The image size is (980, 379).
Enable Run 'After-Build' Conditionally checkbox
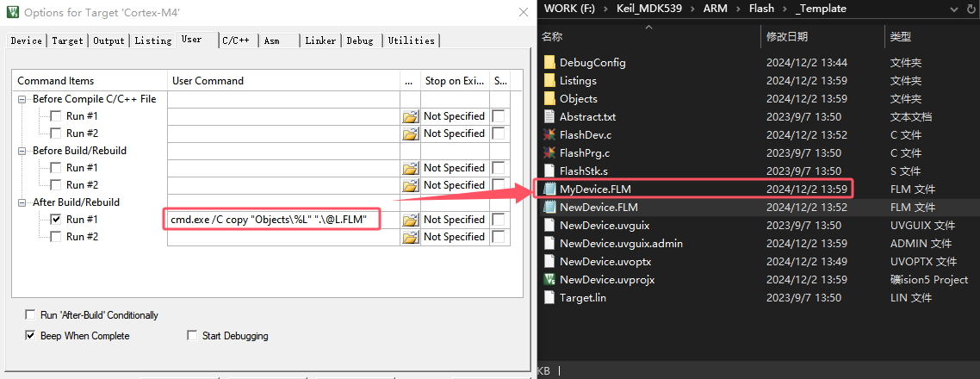point(31,315)
